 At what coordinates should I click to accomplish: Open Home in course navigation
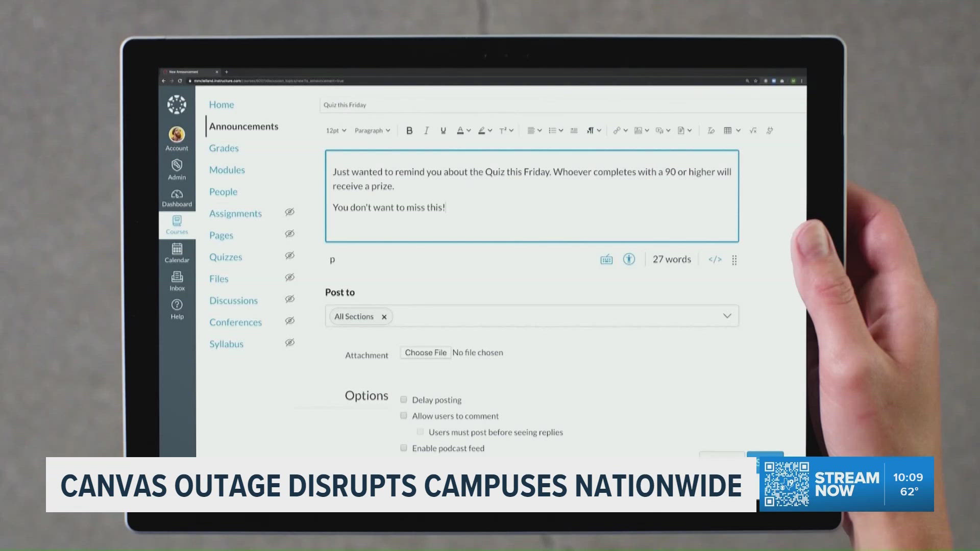tap(222, 105)
